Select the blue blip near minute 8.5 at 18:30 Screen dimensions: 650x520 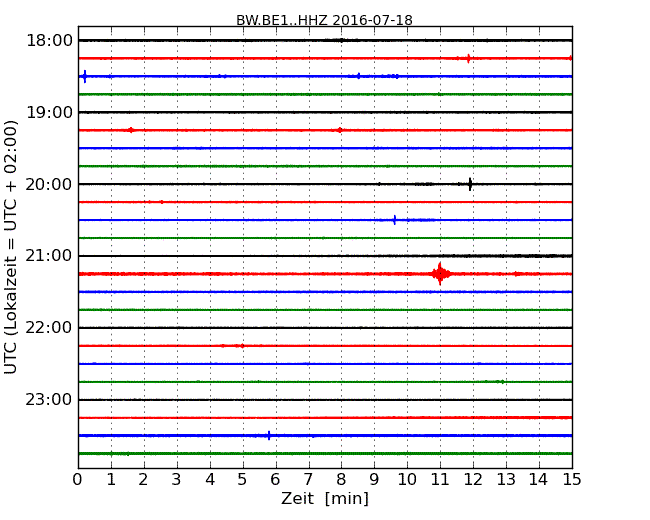359,76
